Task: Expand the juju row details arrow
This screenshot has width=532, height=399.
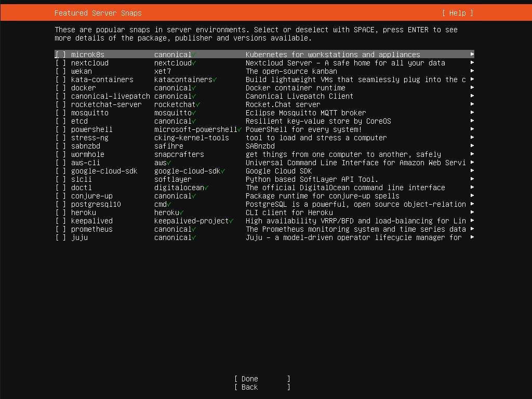Action: pos(472,237)
